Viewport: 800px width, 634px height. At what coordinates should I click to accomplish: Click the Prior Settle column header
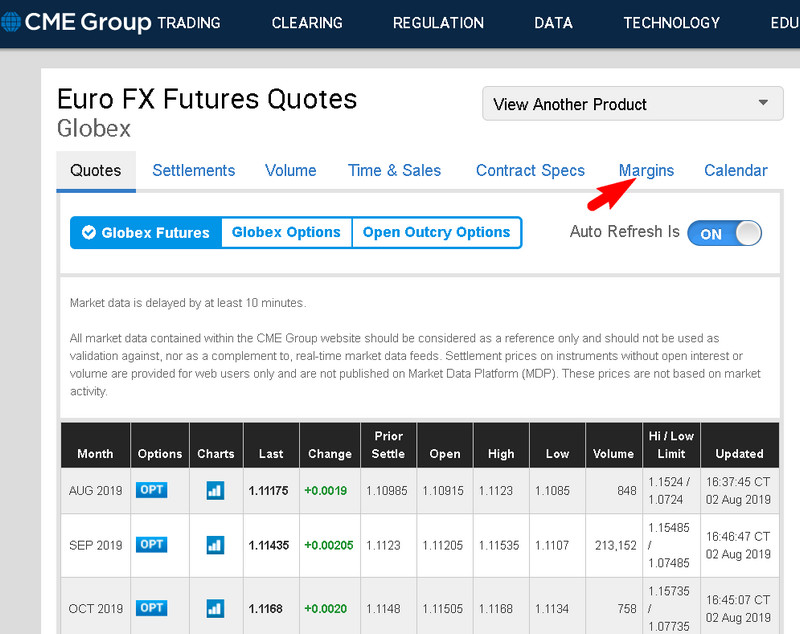point(388,445)
